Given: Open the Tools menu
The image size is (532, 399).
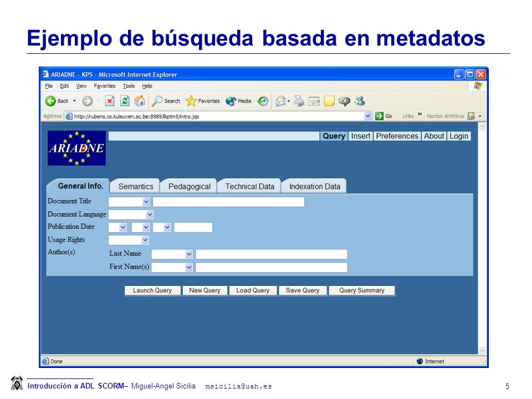Looking at the screenshot, I should point(129,86).
